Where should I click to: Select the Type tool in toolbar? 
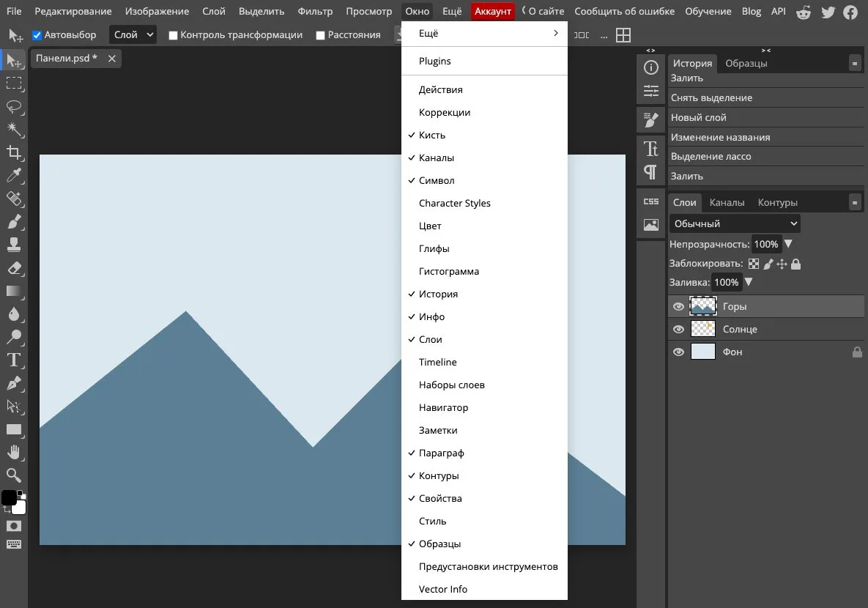14,360
